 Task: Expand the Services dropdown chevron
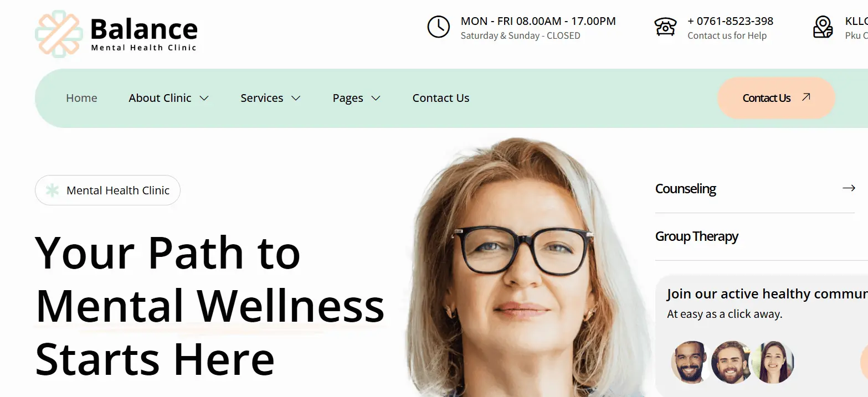[296, 99]
